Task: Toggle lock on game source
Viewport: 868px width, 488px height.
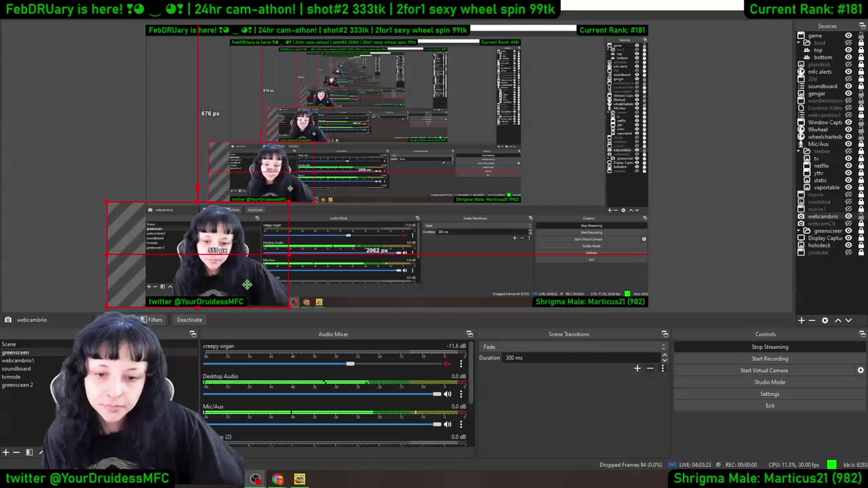Action: coord(861,36)
